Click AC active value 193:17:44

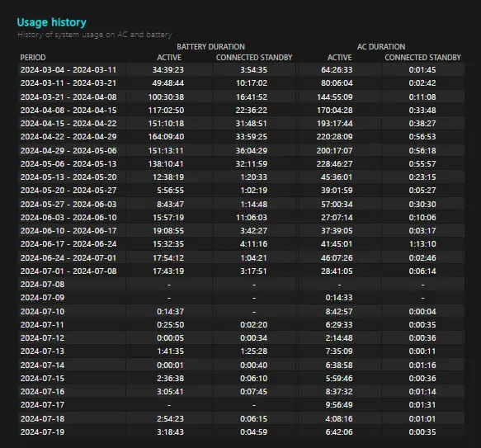click(335, 124)
